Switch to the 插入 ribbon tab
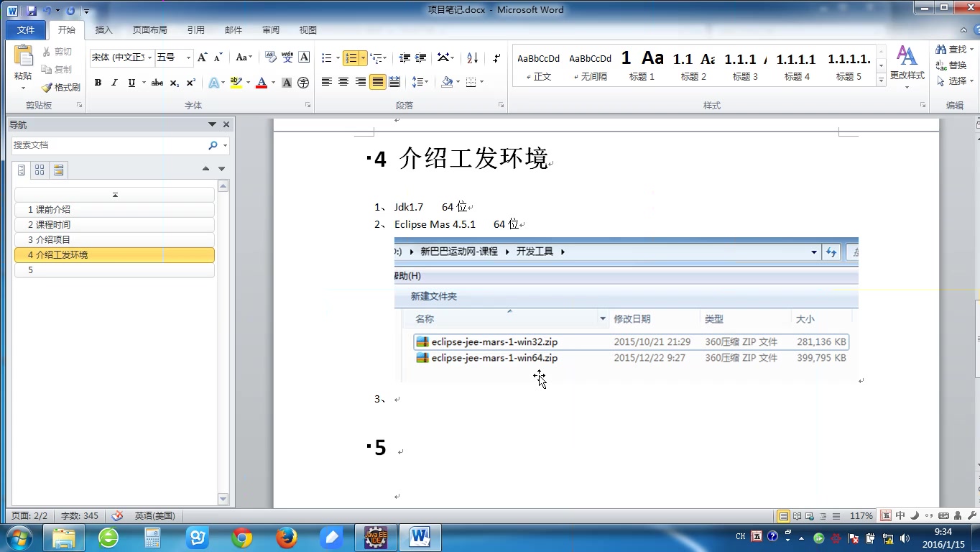The width and height of the screenshot is (980, 552). click(103, 29)
